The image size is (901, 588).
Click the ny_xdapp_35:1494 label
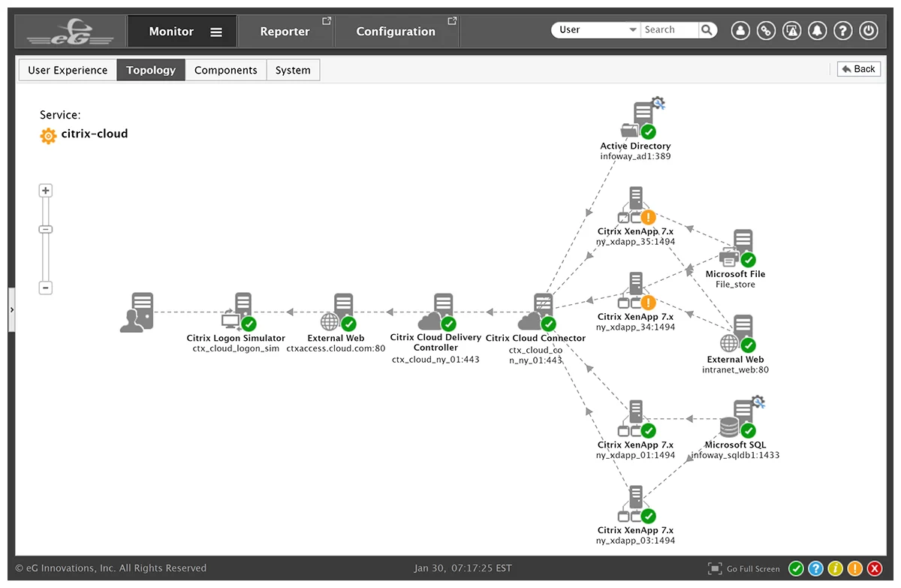(635, 242)
